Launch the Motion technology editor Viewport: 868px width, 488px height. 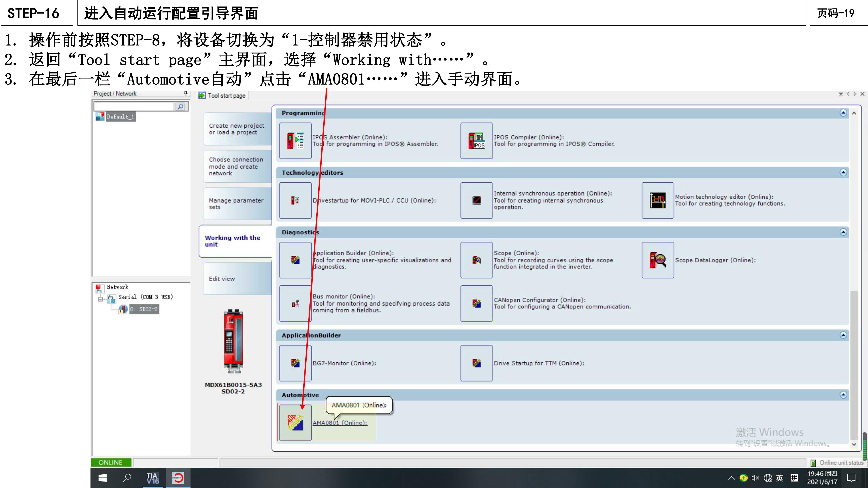click(658, 200)
